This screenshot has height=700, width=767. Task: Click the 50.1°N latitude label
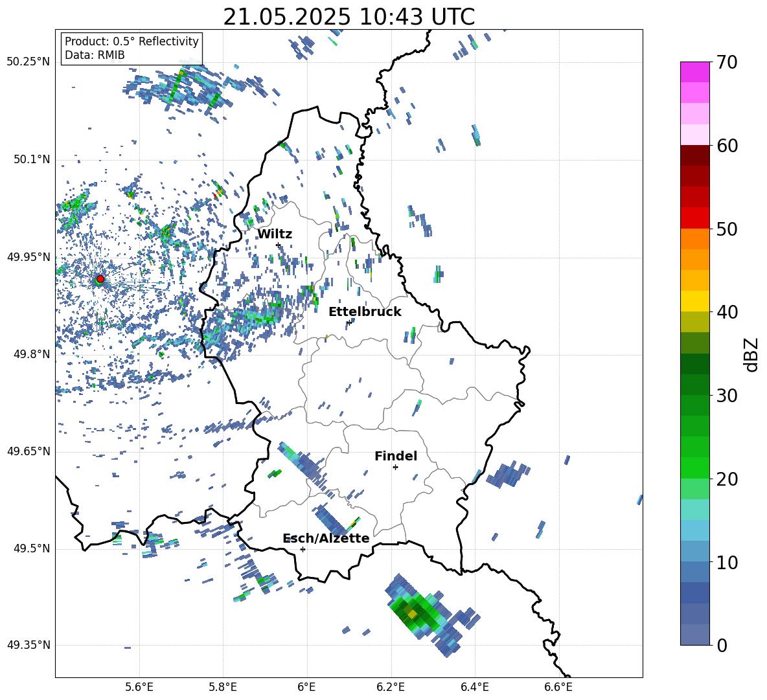[32, 160]
